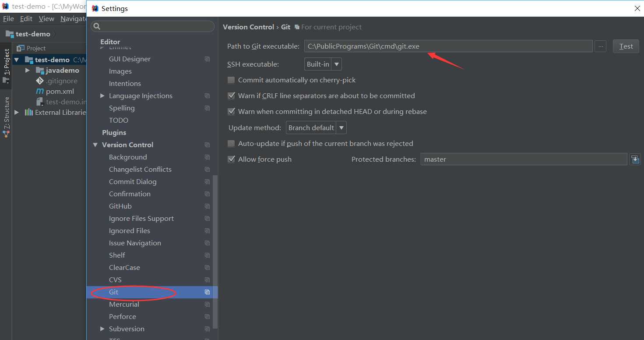
Task: Browse for Git executable with ellipsis button
Action: [601, 46]
